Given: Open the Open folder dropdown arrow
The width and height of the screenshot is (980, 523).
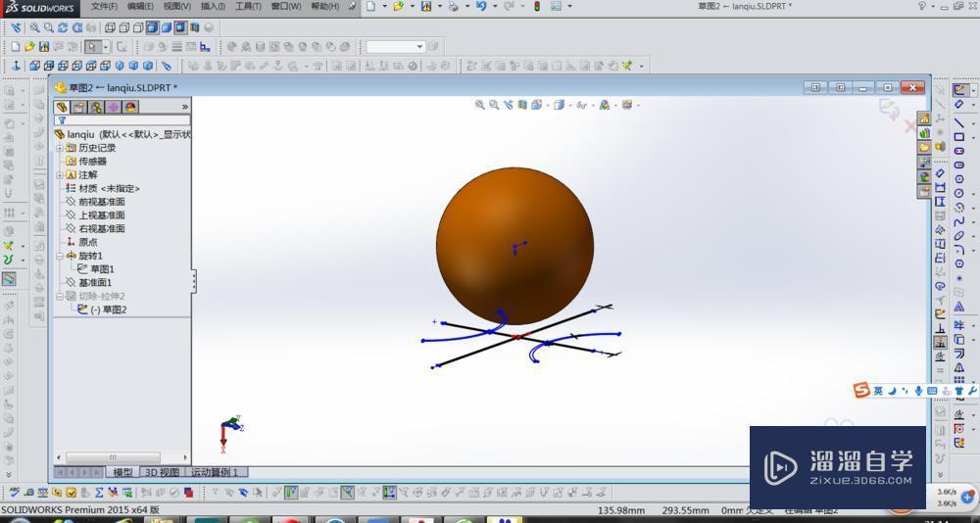Looking at the screenshot, I should [412, 6].
